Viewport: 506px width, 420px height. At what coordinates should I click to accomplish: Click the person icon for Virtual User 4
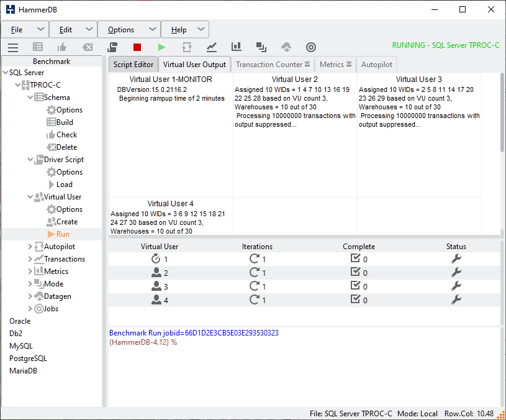click(x=156, y=299)
